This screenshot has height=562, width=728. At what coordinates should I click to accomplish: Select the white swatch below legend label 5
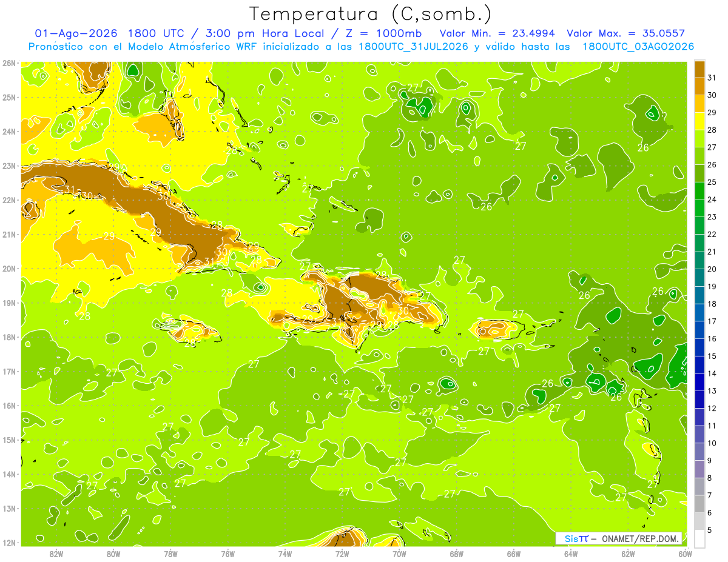(x=699, y=538)
